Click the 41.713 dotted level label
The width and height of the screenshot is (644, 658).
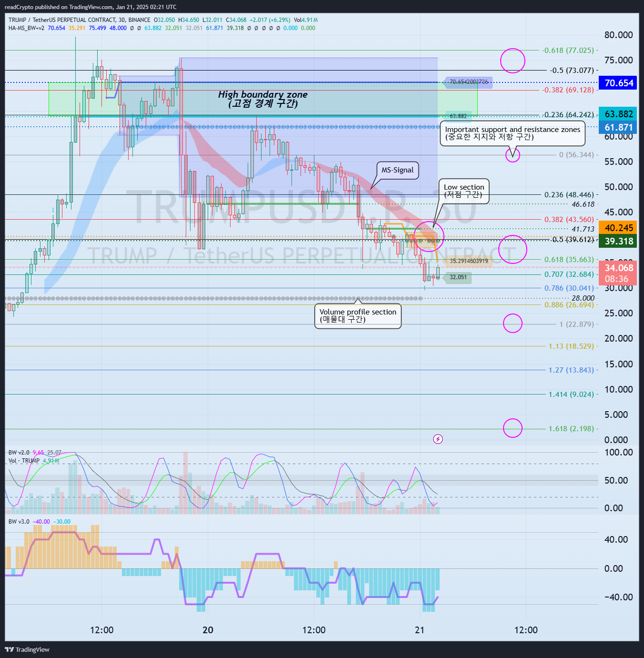tap(583, 229)
